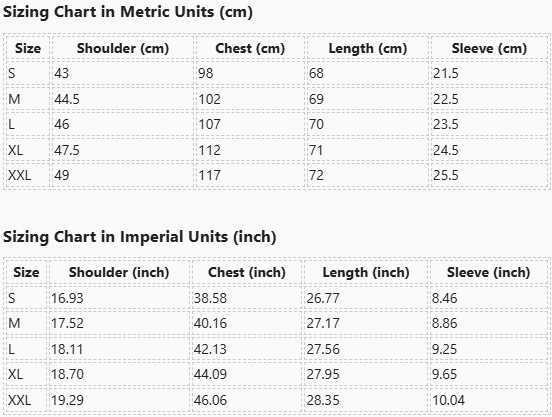Select the Sizing Chart in Imperial Units heading
The width and height of the screenshot is (552, 417).
click(139, 236)
